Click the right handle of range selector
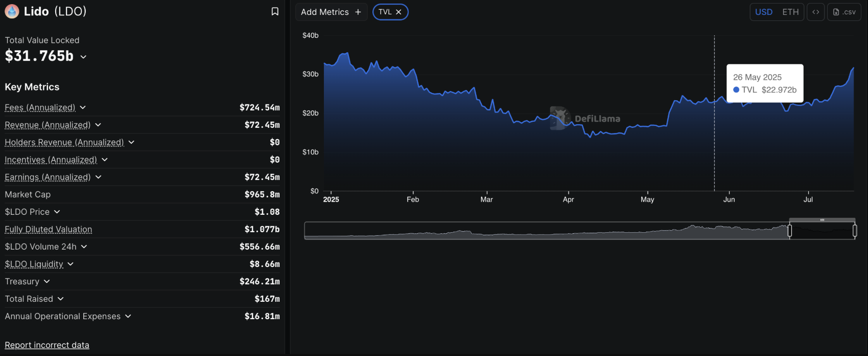 click(x=855, y=231)
